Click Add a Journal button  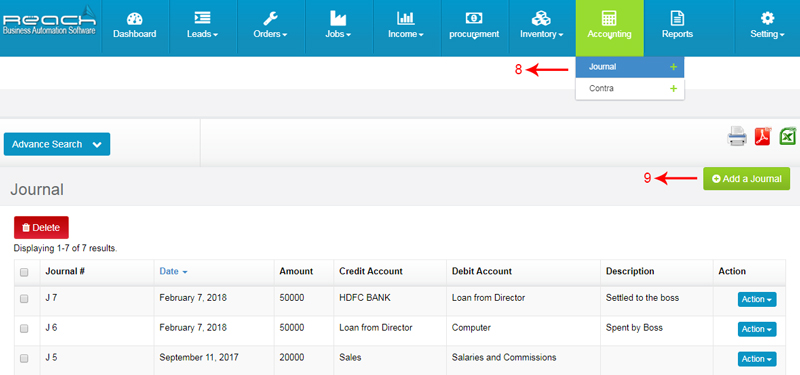746,179
